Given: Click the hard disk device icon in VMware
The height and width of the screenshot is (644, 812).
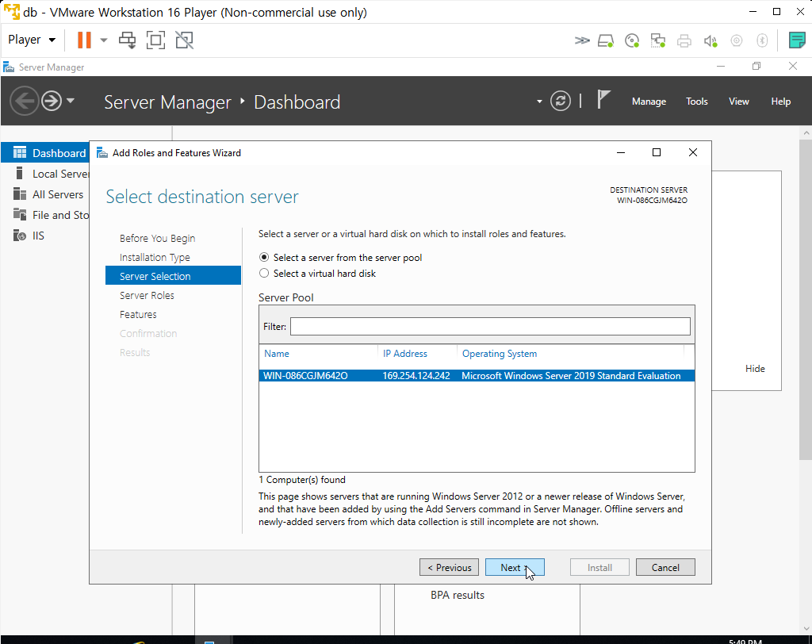Looking at the screenshot, I should (605, 40).
